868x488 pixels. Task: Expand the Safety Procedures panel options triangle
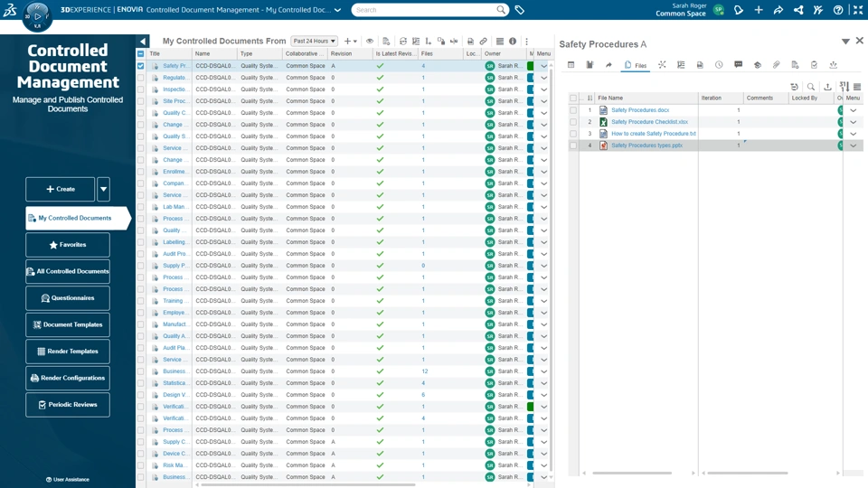[845, 42]
